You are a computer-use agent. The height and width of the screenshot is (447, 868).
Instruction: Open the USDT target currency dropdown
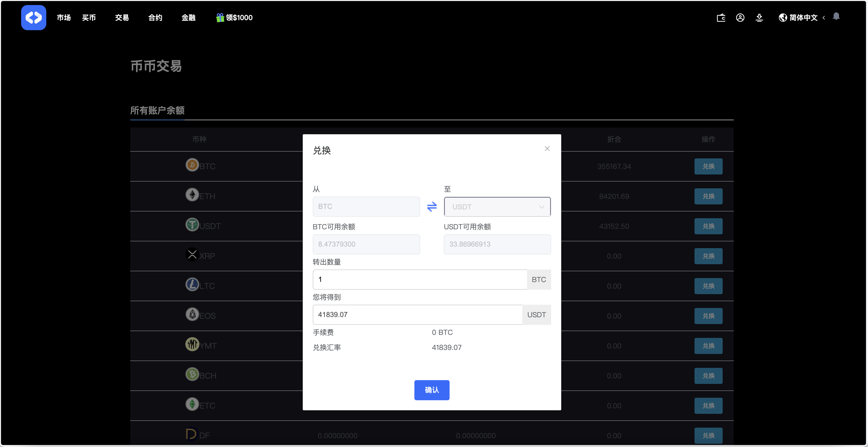tap(497, 206)
